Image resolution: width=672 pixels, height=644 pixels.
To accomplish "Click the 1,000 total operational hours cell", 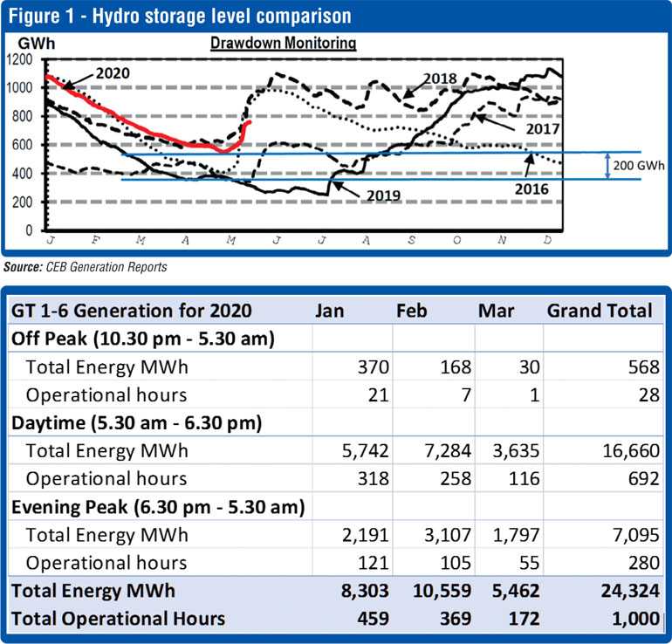I will [x=630, y=619].
